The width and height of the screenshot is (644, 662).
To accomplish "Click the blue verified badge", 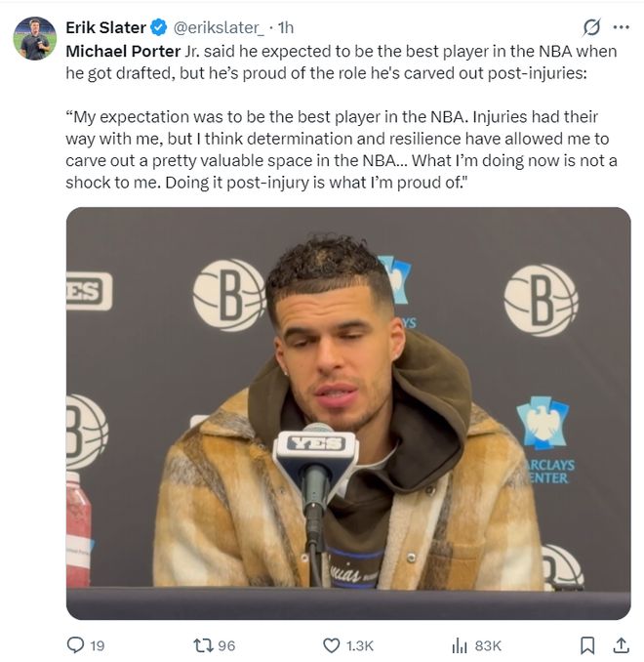I will pos(158,27).
